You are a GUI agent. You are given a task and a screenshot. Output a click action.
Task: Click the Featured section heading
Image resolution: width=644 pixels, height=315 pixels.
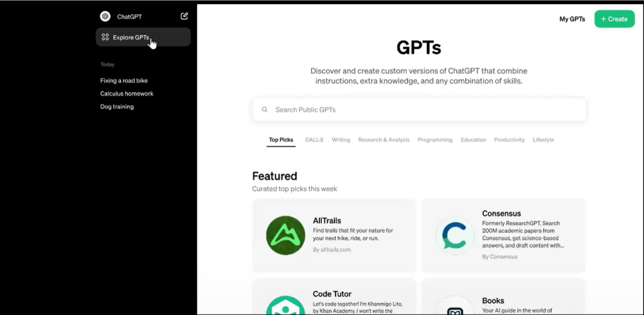274,176
